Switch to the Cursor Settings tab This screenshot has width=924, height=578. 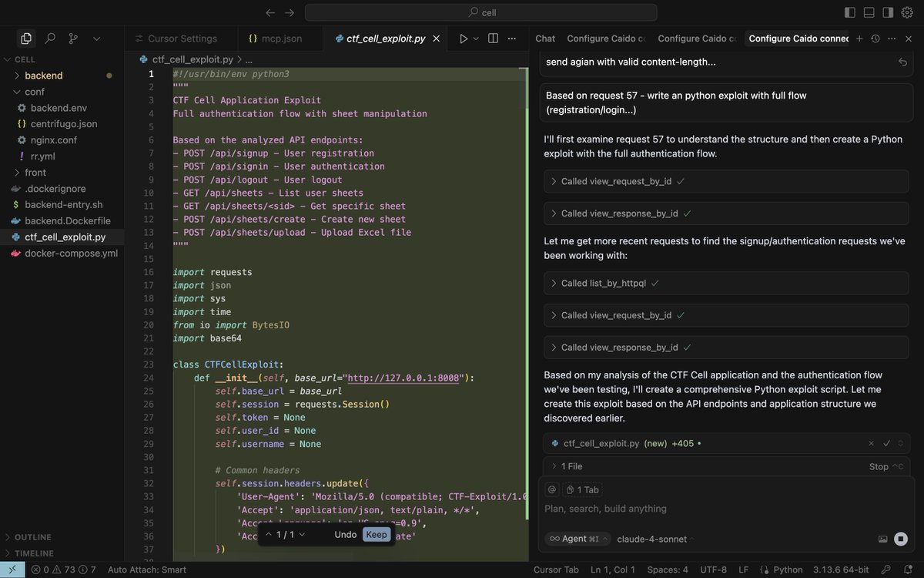pos(176,39)
